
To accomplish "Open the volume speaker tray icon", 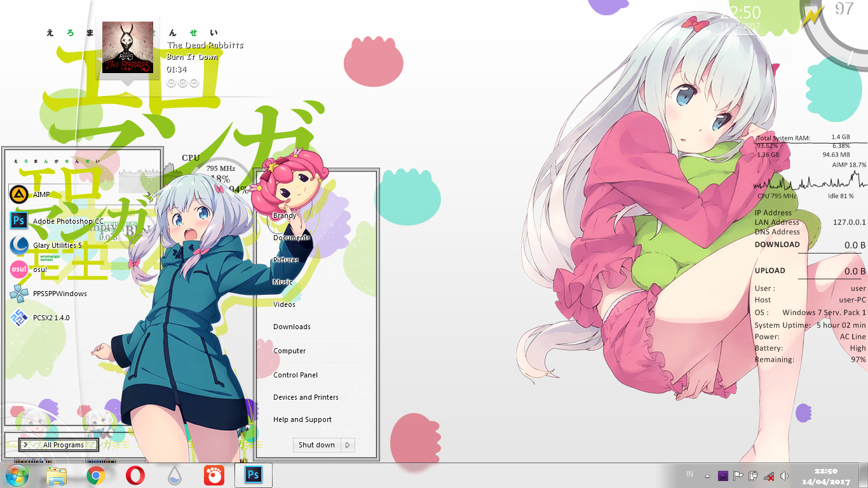I will (x=784, y=475).
